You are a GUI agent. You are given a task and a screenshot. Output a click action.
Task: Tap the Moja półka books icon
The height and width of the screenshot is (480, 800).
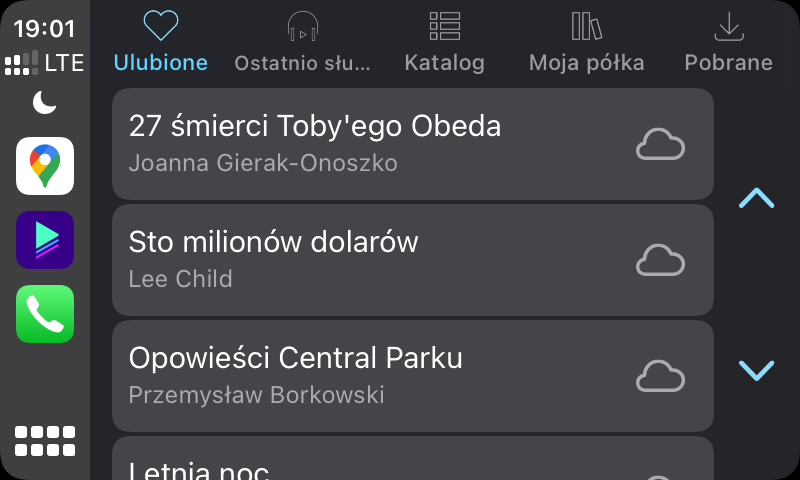pyautogui.click(x=586, y=26)
